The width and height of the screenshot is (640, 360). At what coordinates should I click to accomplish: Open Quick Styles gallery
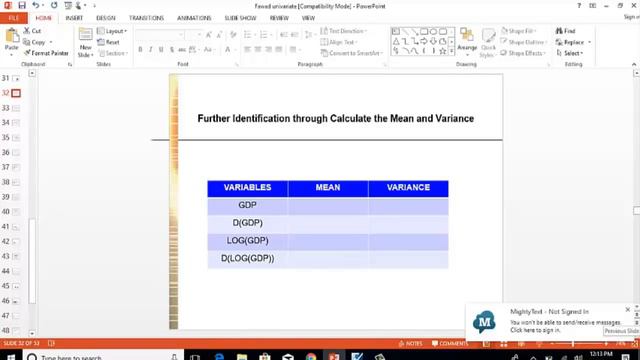[x=488, y=43]
